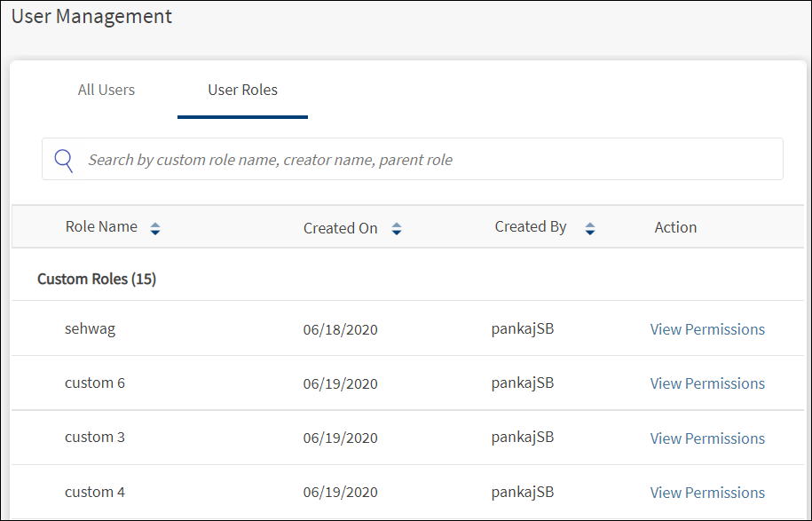Open View Permissions for custom 3

(x=707, y=438)
